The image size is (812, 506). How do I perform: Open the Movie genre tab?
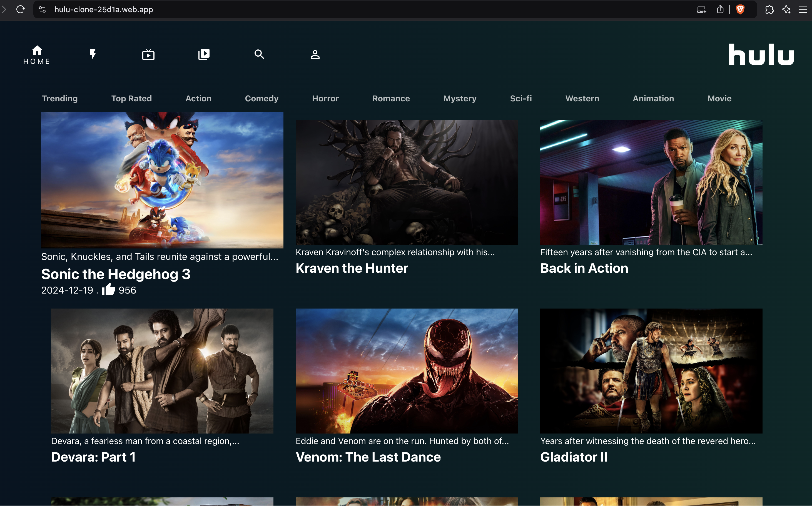pyautogui.click(x=719, y=98)
